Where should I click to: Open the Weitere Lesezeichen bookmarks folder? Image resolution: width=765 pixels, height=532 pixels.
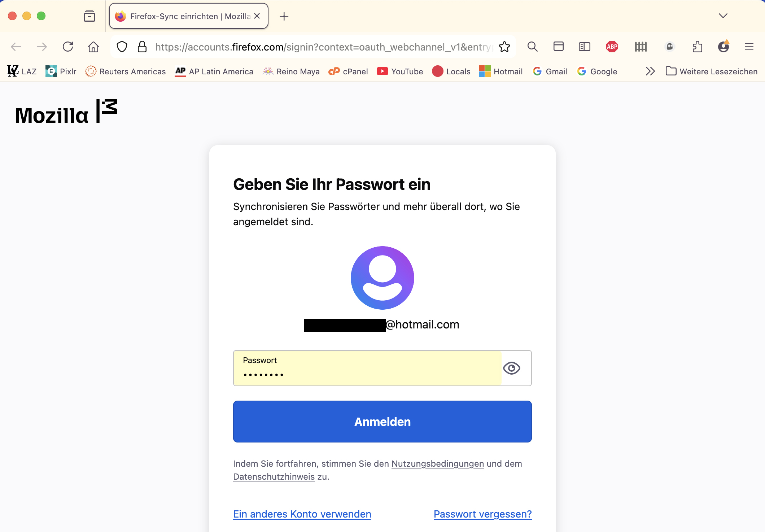pyautogui.click(x=711, y=71)
